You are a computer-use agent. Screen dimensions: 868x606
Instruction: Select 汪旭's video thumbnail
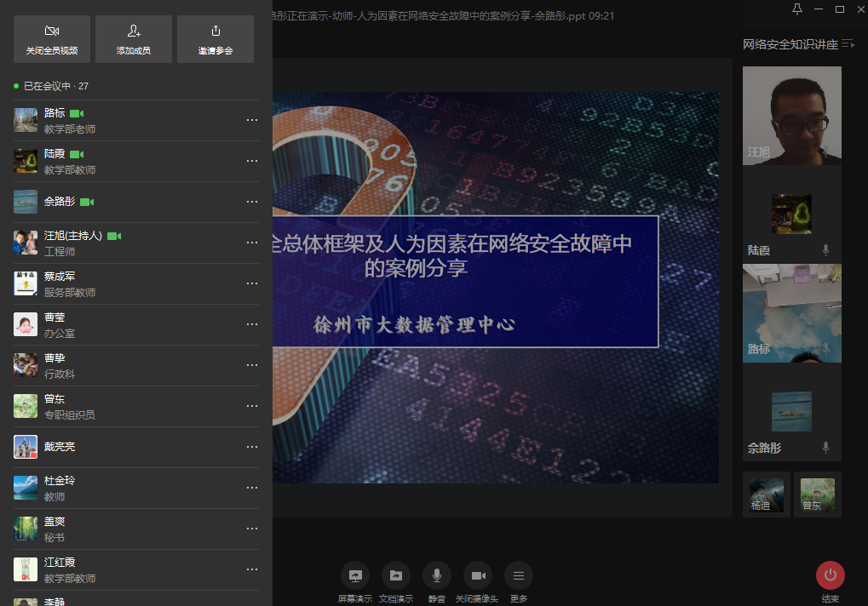(x=792, y=115)
